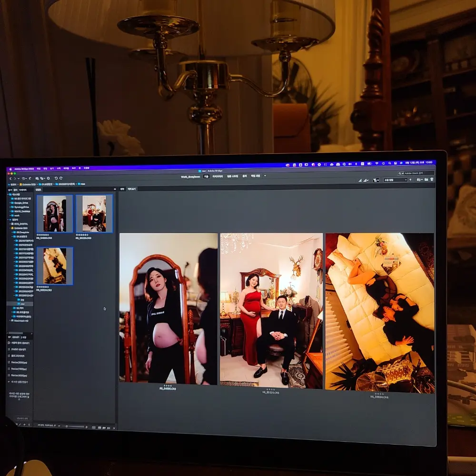Rotate selection 90° counterclockwise
The image size is (476, 476).
56,178
